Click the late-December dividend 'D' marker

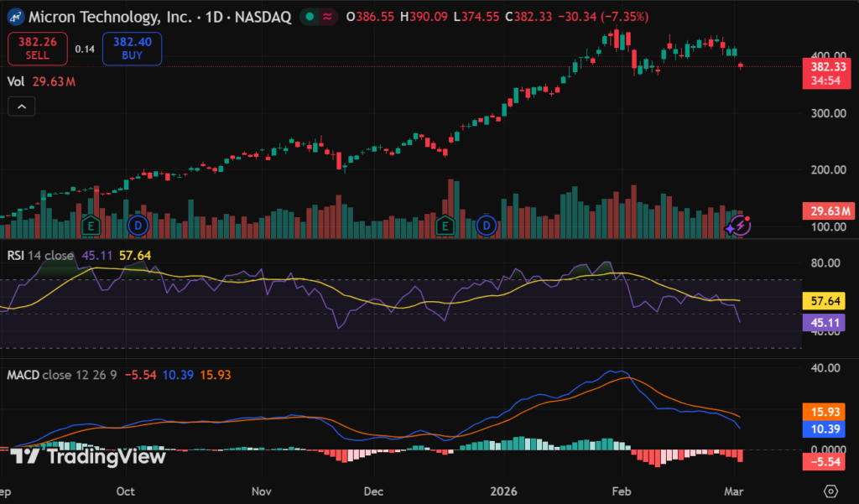[487, 225]
